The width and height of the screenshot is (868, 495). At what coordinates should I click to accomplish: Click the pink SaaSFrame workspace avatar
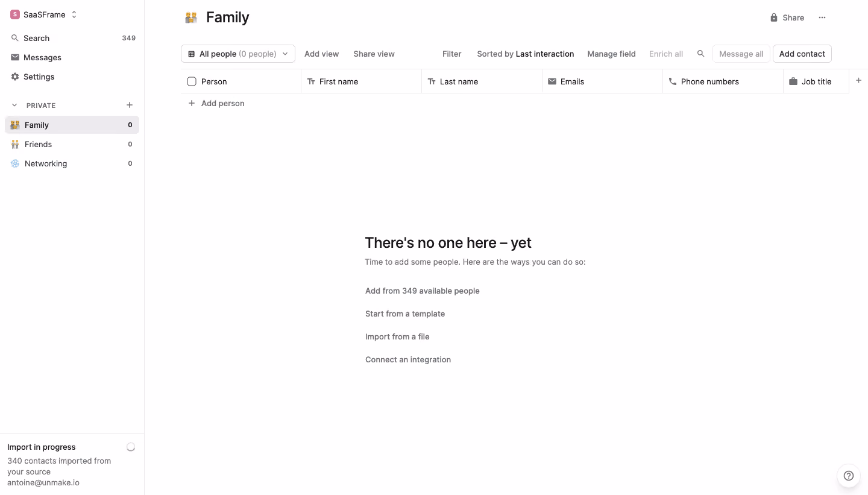point(15,14)
